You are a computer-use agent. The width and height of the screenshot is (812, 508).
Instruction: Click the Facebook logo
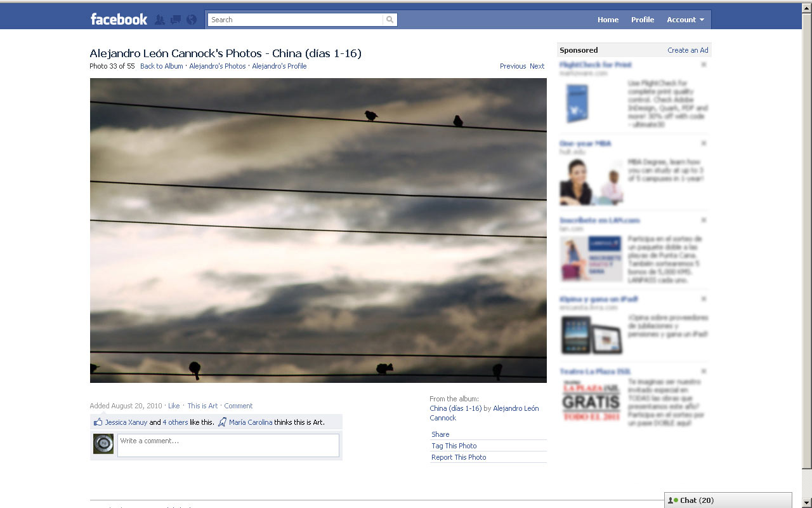(119, 19)
